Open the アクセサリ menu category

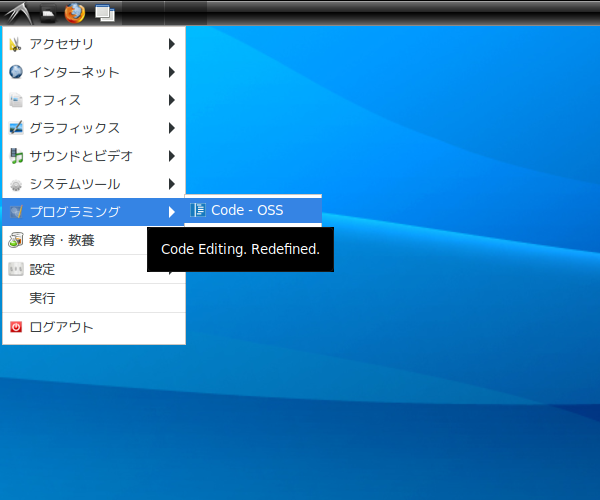94,44
